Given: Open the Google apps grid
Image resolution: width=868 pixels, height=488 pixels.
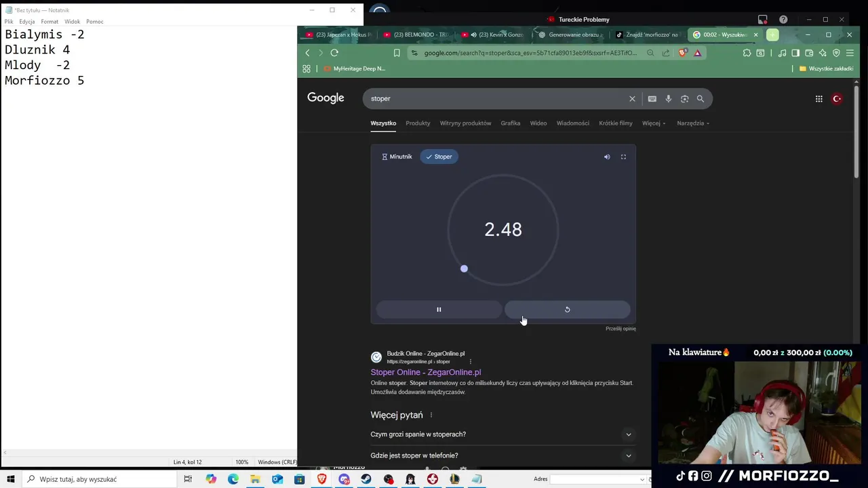Looking at the screenshot, I should click(818, 99).
